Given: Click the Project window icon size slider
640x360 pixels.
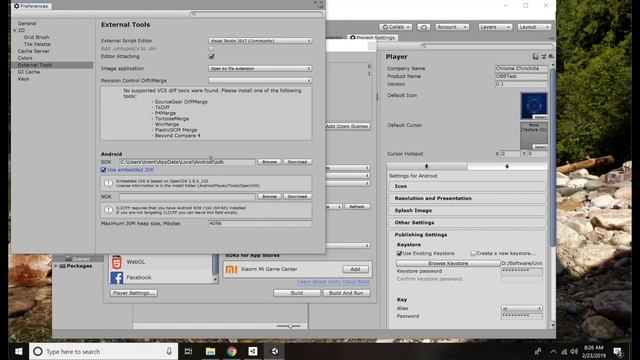Looking at the screenshot, I should pyautogui.click(x=289, y=326).
